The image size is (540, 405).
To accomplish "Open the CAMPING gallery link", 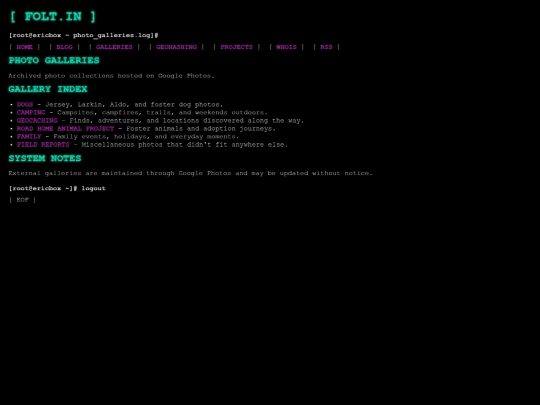I will pyautogui.click(x=31, y=112).
